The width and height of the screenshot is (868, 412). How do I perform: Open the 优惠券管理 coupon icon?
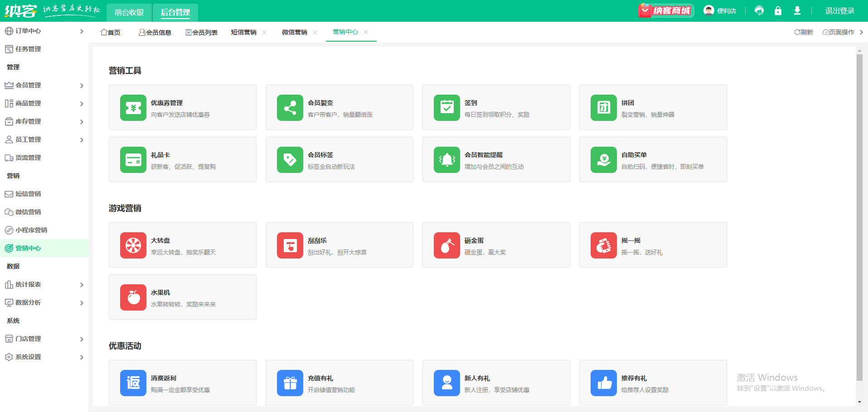pyautogui.click(x=133, y=108)
